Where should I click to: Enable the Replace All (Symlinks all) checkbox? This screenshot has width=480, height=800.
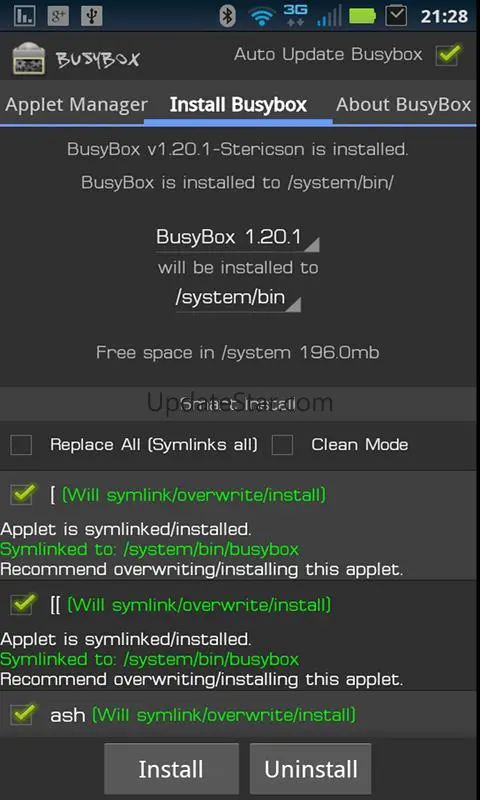click(21, 445)
